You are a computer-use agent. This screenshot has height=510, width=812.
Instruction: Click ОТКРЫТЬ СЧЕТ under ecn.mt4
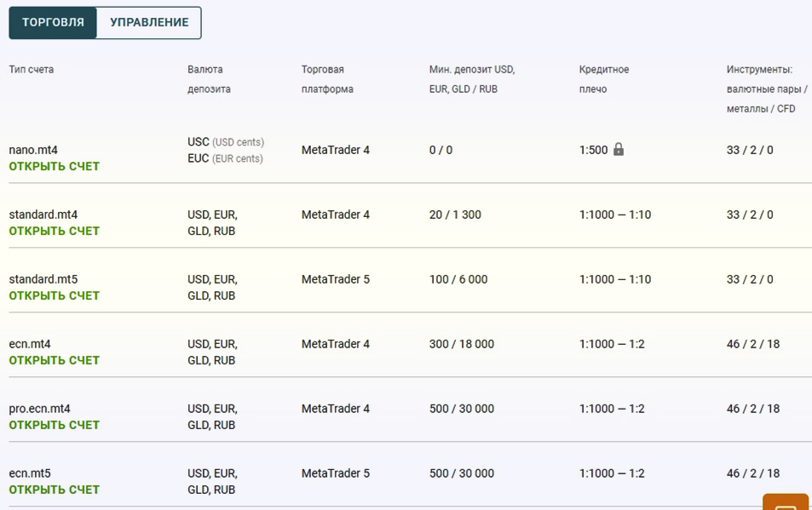click(55, 361)
